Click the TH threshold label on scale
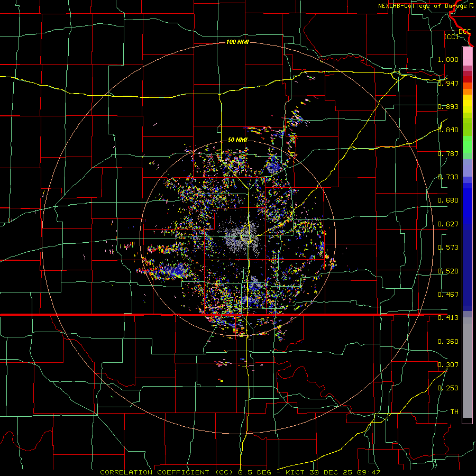The image size is (476, 476). [454, 412]
